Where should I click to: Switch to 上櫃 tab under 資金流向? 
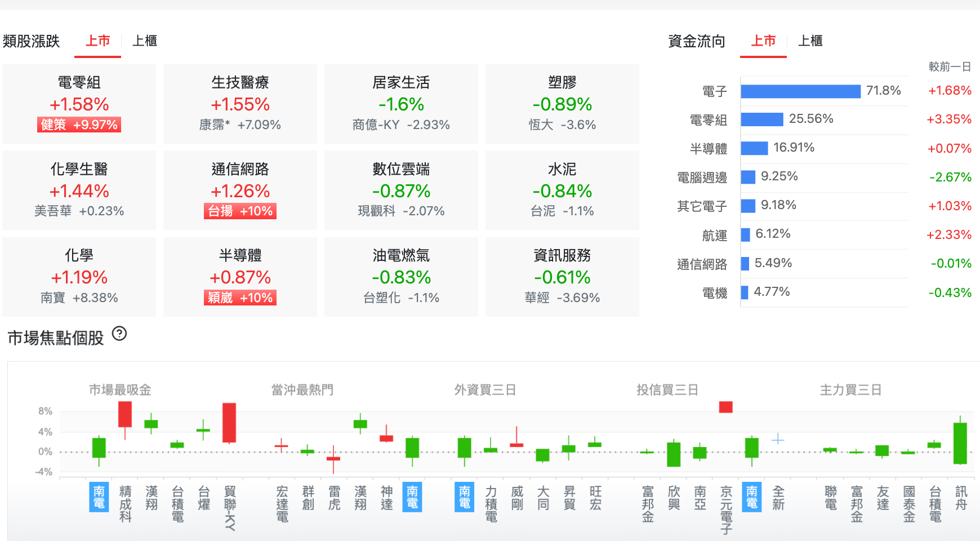click(x=810, y=41)
